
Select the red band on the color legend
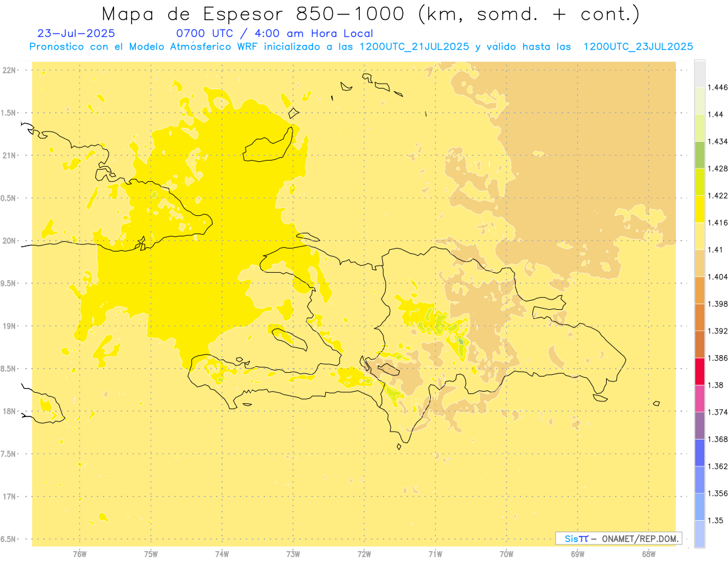tap(699, 372)
